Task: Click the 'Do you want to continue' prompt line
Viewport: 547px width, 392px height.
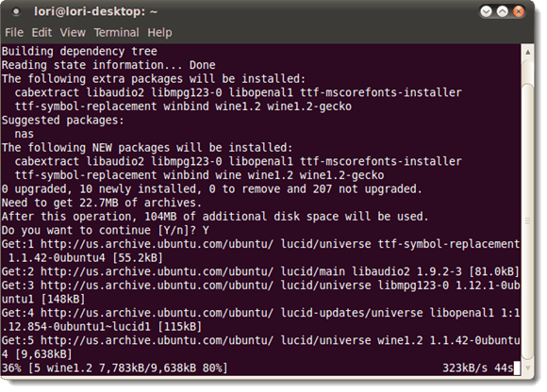Action: click(x=106, y=230)
